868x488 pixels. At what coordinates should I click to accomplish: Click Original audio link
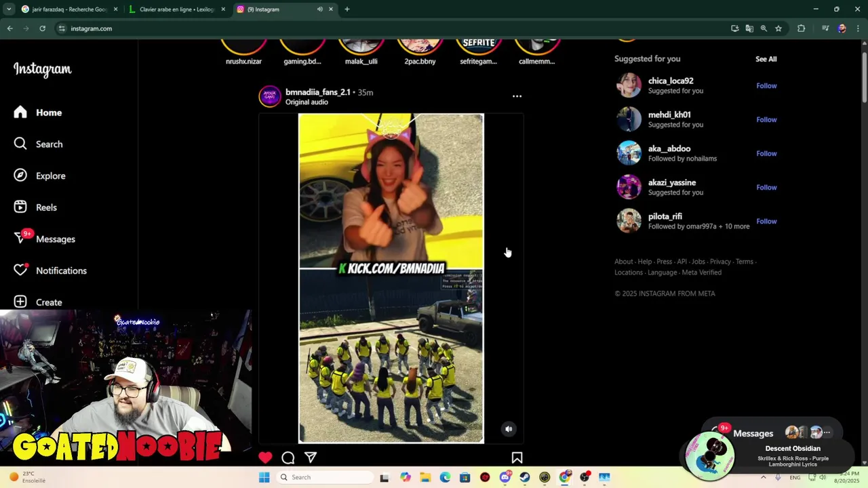point(307,102)
